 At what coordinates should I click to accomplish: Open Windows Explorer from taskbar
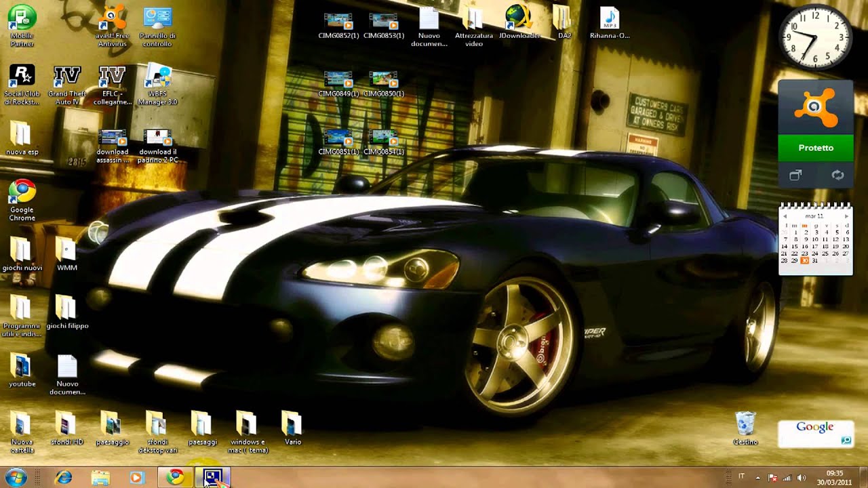tap(100, 477)
